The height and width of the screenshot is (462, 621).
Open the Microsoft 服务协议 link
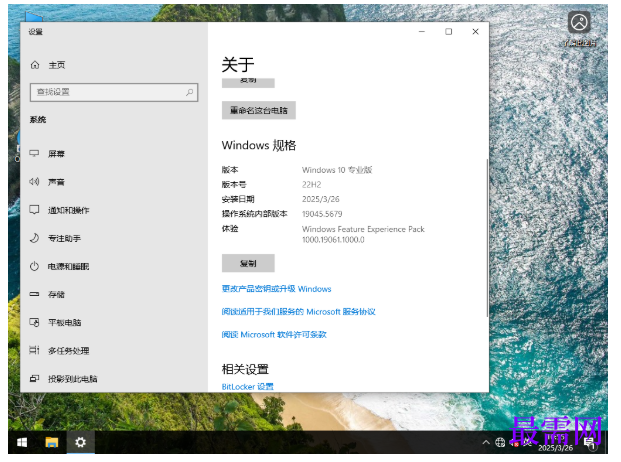pos(298,312)
